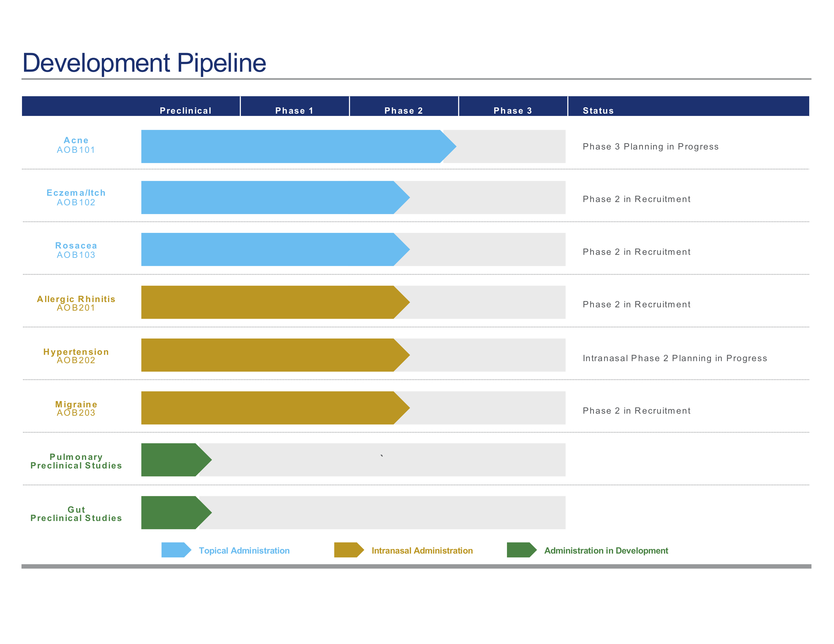Click Allergic Rhinitis Phase 2 Recruitment status

pyautogui.click(x=637, y=305)
